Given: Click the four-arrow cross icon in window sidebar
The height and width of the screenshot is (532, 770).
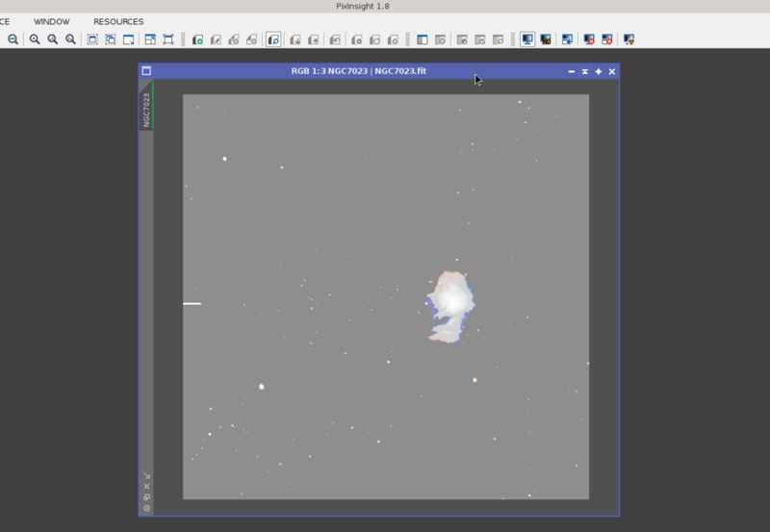Looking at the screenshot, I should (147, 487).
